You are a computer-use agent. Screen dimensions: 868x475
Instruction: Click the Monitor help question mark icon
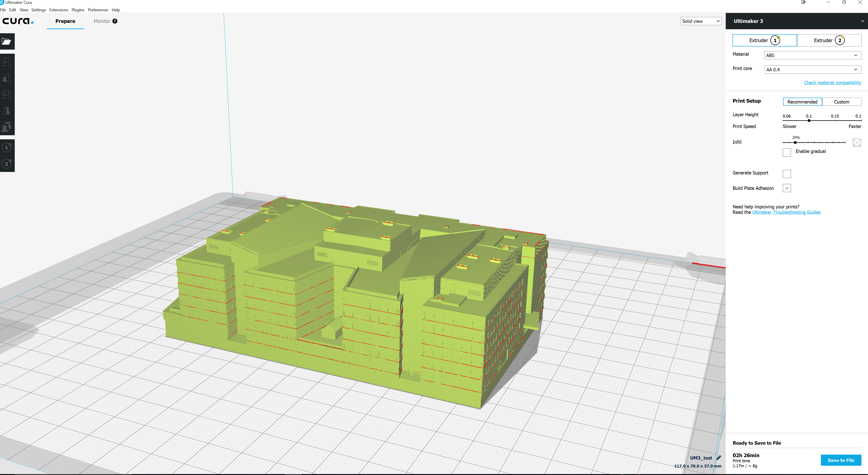[115, 21]
